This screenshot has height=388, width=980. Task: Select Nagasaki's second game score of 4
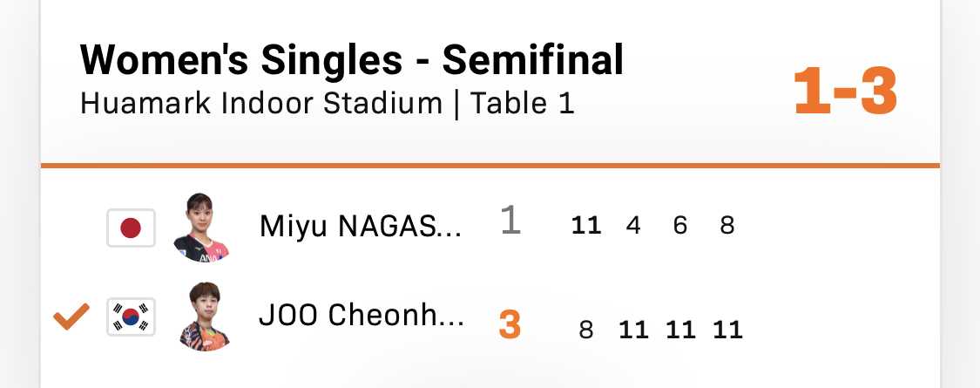(633, 226)
